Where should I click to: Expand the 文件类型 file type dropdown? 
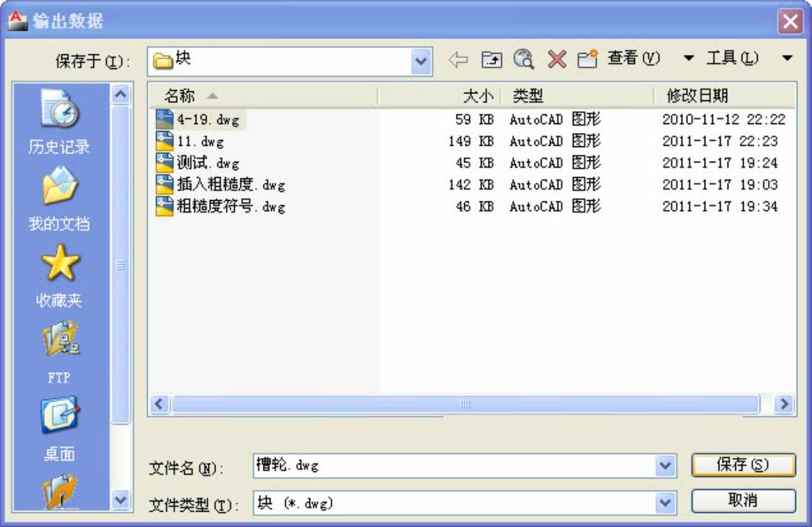click(x=666, y=503)
